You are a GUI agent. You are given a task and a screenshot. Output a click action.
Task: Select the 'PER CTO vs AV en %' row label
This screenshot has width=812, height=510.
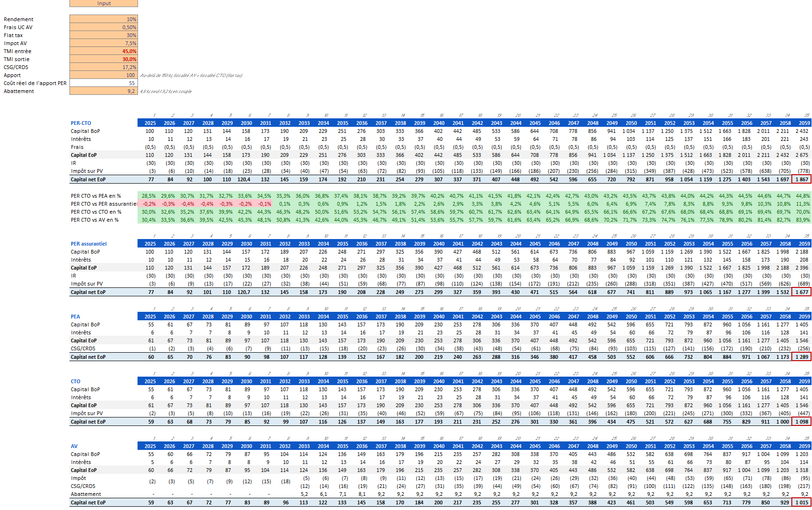(x=95, y=220)
